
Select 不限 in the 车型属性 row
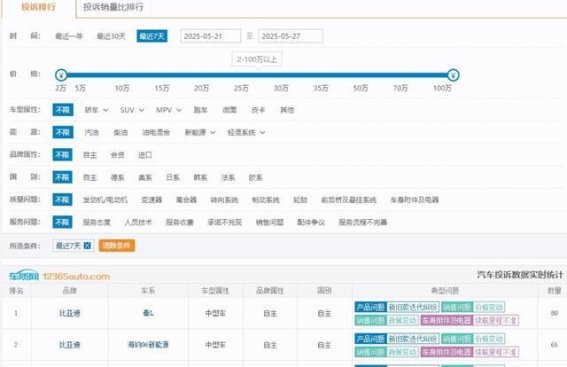click(x=63, y=110)
